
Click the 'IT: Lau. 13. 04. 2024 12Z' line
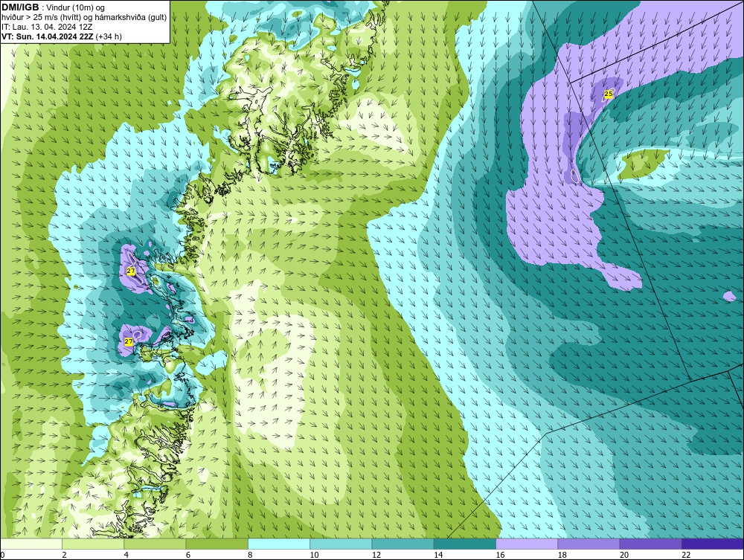[x=47, y=27]
